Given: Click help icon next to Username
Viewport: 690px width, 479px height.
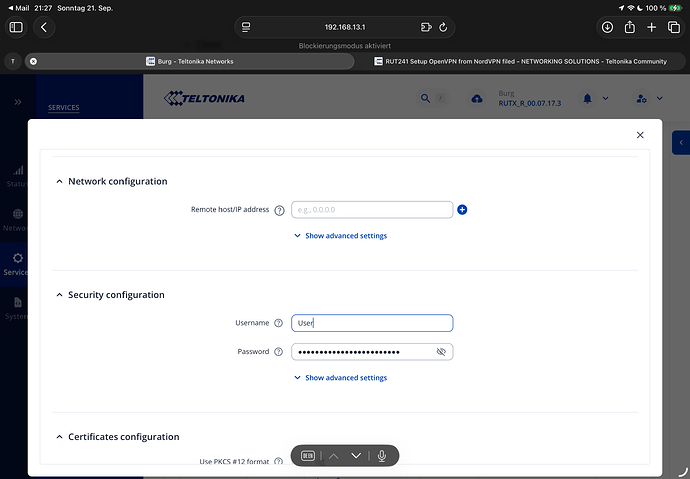Looking at the screenshot, I should 279,323.
